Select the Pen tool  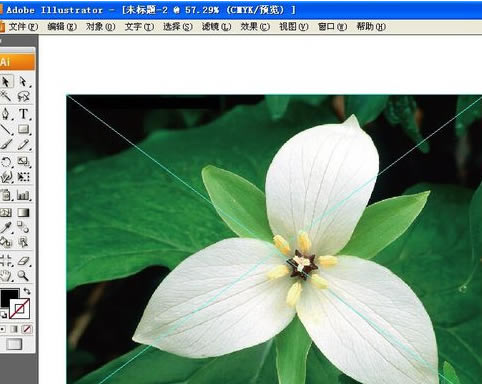point(6,114)
